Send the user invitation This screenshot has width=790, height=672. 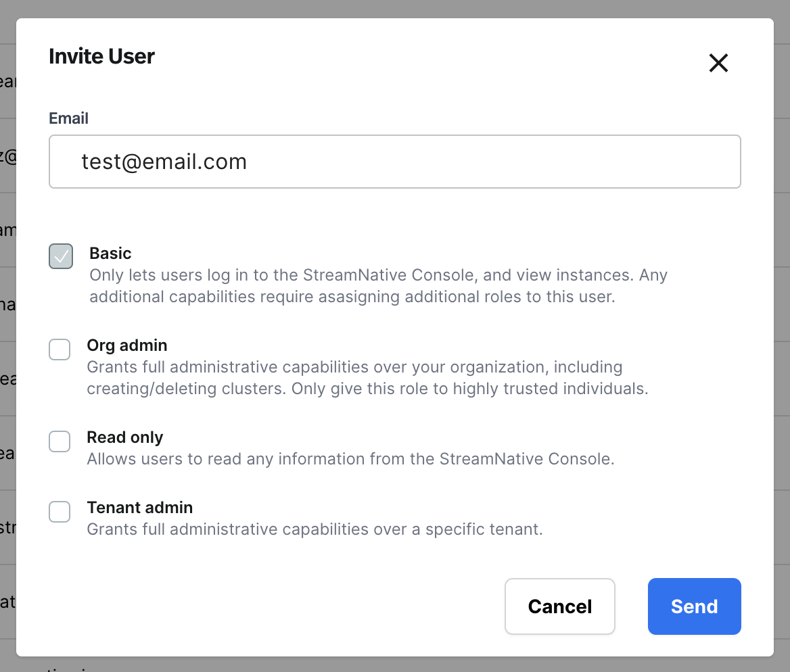click(x=694, y=606)
